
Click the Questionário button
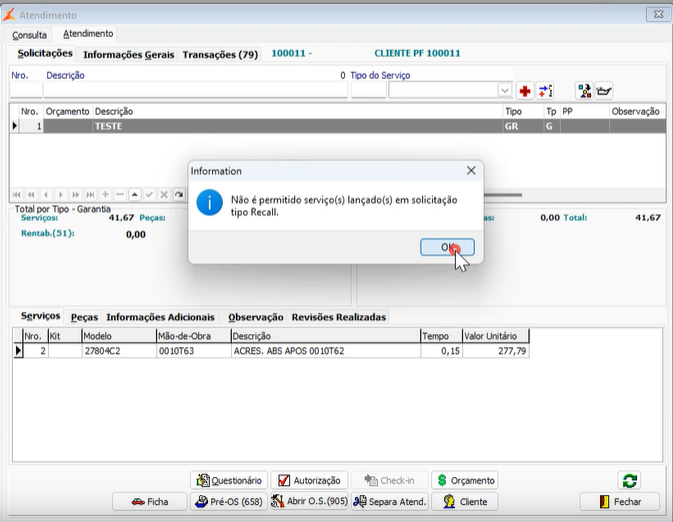(x=229, y=480)
